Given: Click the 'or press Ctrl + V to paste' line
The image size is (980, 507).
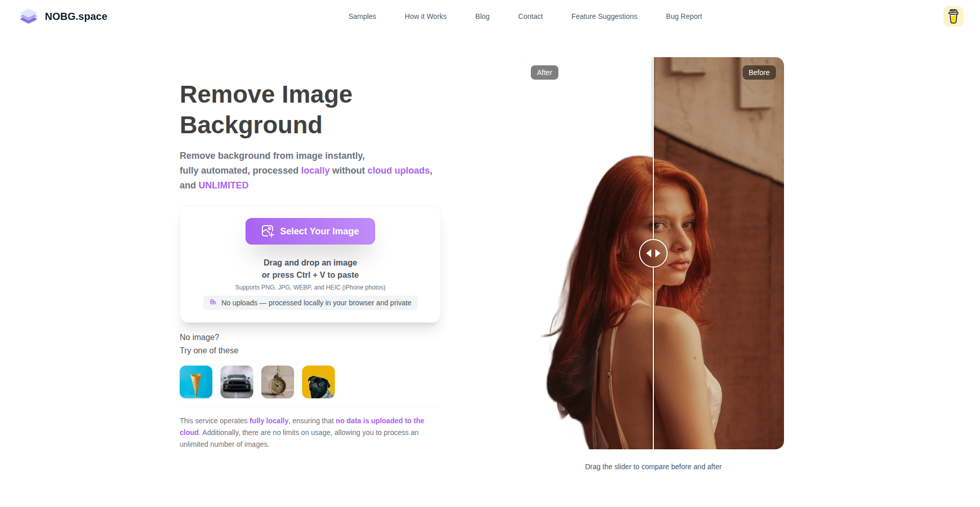Looking at the screenshot, I should pyautogui.click(x=310, y=275).
